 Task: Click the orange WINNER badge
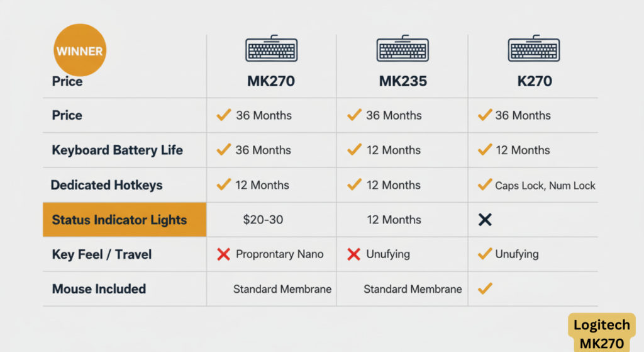coord(80,50)
